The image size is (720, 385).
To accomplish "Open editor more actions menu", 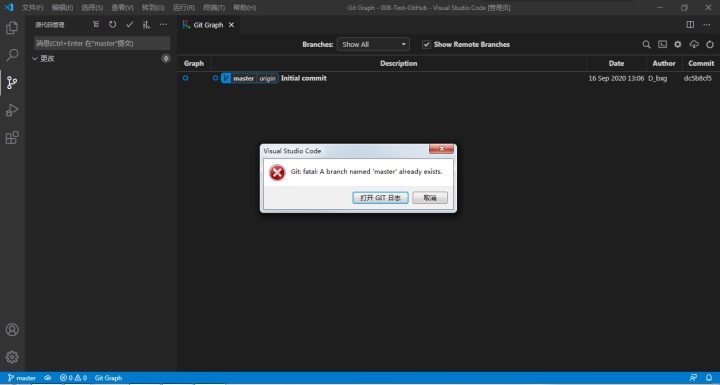I will click(707, 25).
